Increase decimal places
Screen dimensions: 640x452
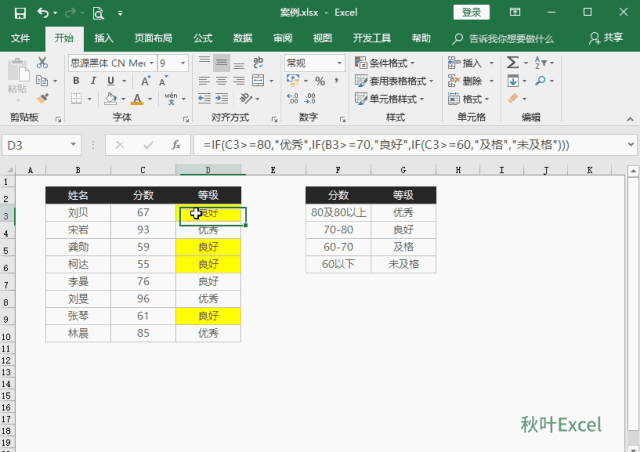293,98
